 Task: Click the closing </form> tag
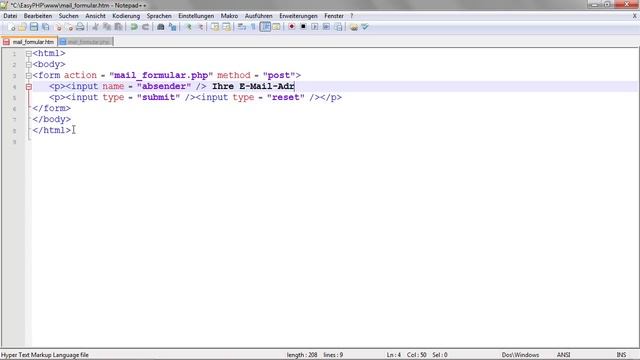tap(51, 108)
